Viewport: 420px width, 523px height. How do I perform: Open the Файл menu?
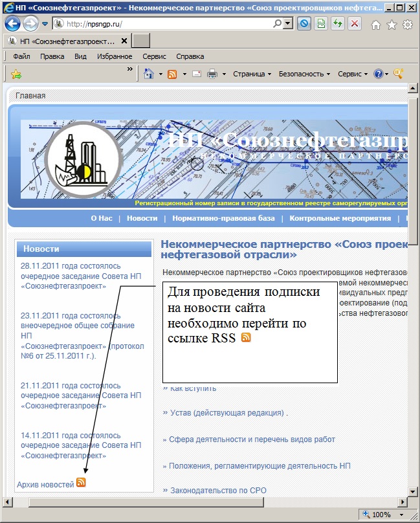tap(22, 56)
